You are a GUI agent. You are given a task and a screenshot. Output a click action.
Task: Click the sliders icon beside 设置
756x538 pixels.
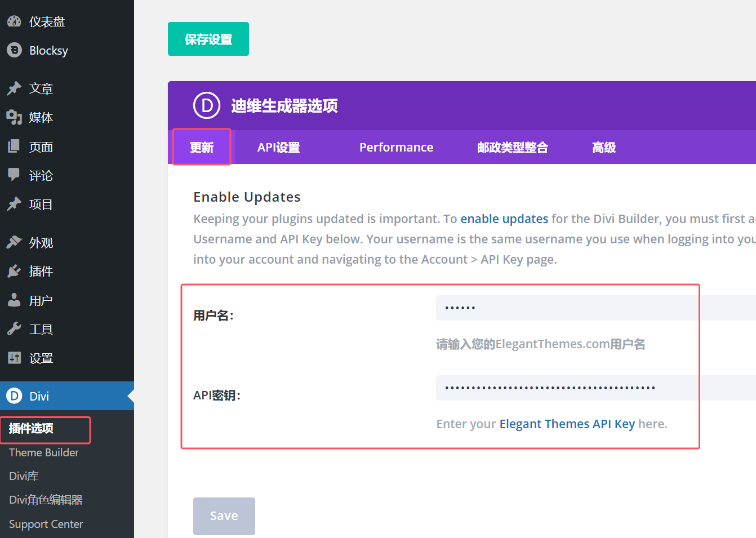click(14, 358)
